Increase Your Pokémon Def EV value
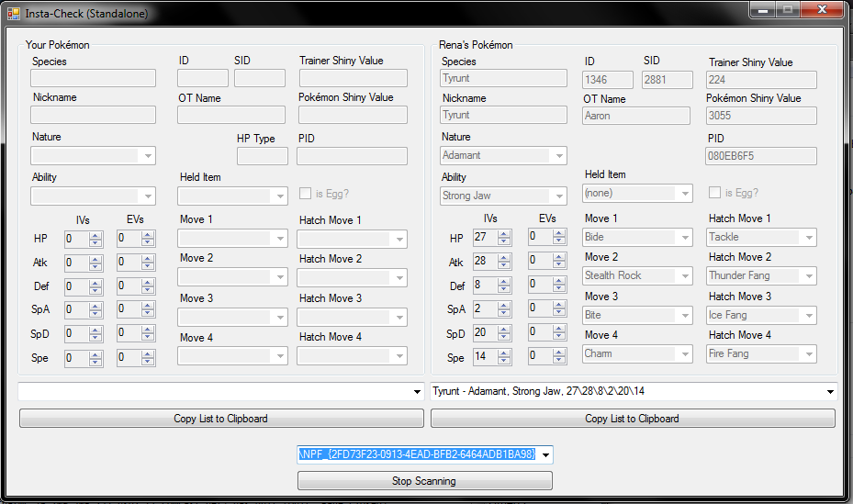The height and width of the screenshot is (504, 853). [x=149, y=283]
